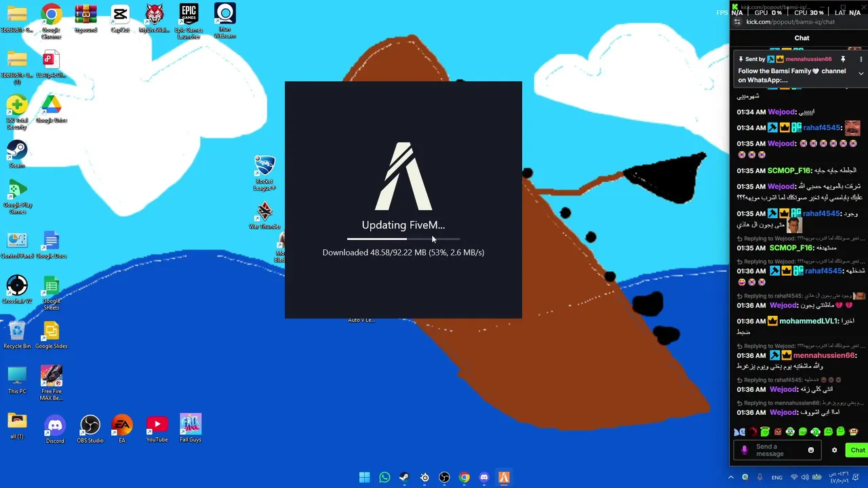Open the pinned message three-dot menu
868x488 pixels.
point(861,60)
